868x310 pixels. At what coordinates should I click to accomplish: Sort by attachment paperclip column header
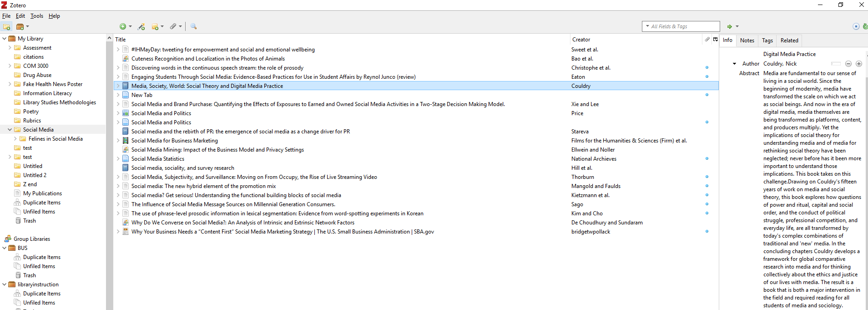707,40
